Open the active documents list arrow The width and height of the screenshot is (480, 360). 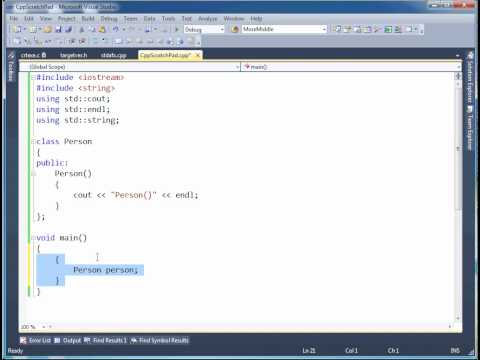point(458,55)
